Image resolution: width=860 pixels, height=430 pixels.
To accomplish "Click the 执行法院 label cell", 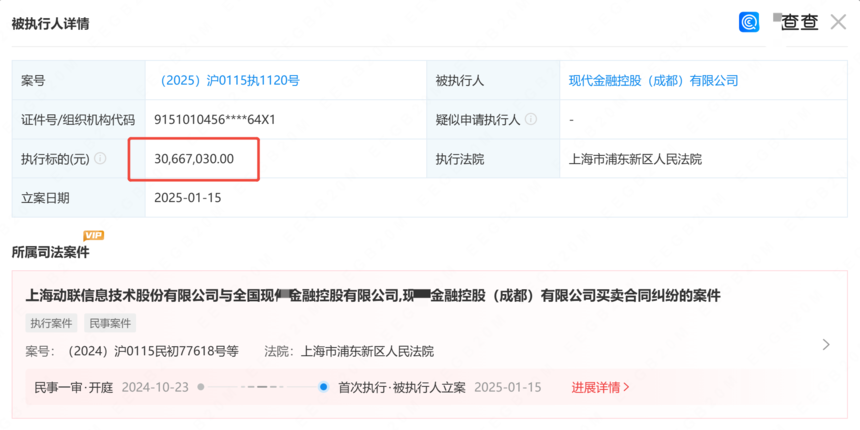I will [493, 159].
